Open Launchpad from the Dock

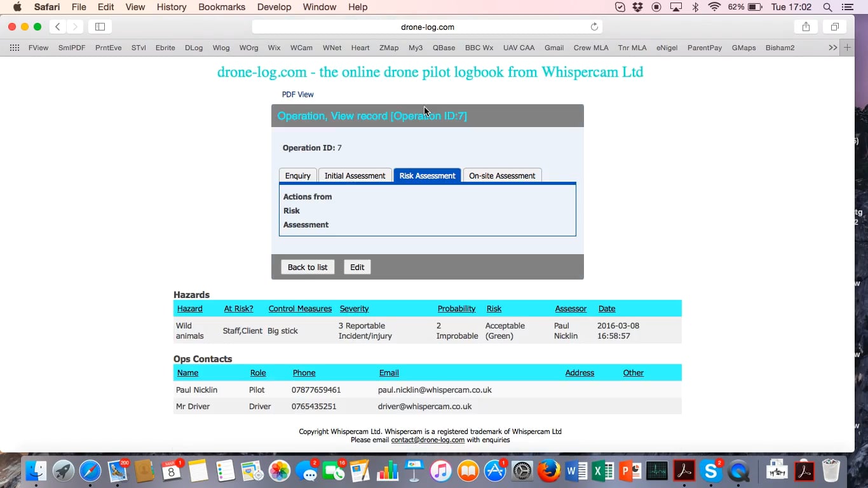tap(63, 471)
